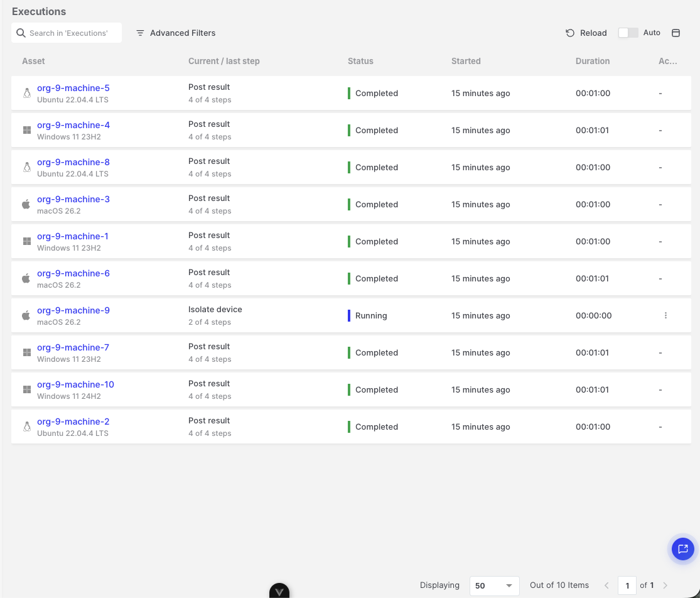Click the Linux icon beside org-9-machine-8
Image resolution: width=700 pixels, height=598 pixels.
click(x=27, y=167)
